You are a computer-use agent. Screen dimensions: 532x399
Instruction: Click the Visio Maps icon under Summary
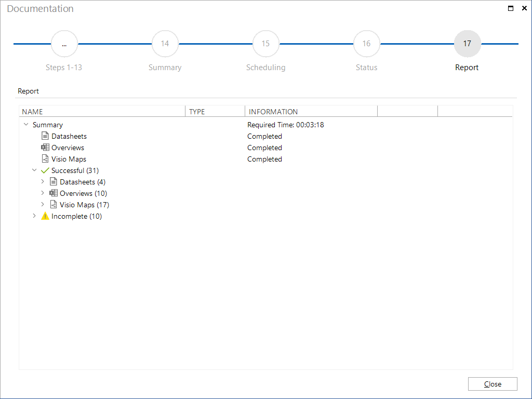(x=45, y=159)
